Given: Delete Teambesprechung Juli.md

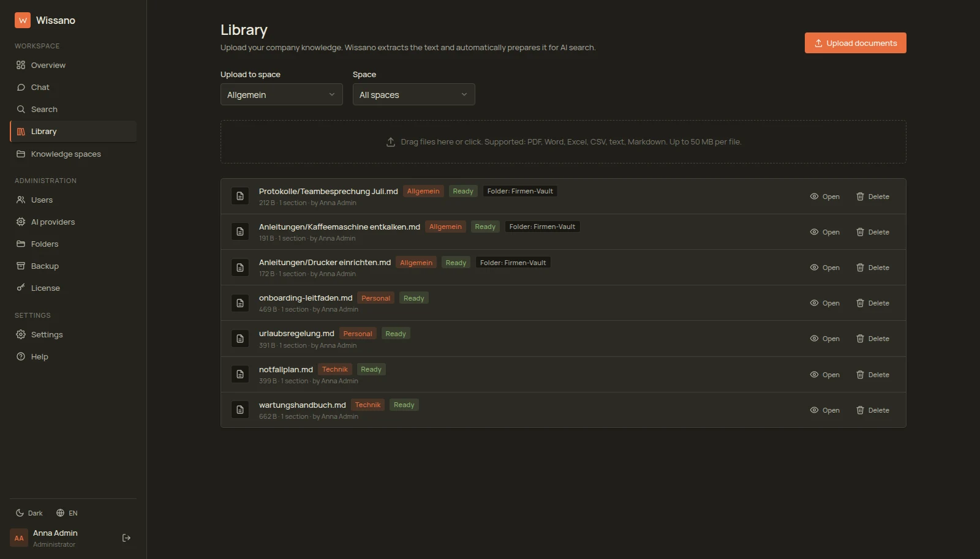Looking at the screenshot, I should [872, 197].
